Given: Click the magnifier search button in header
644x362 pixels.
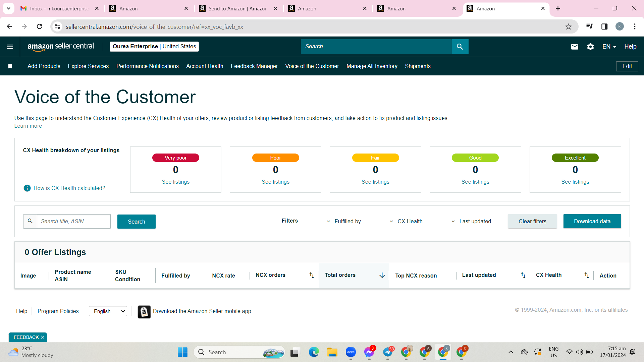Looking at the screenshot, I should click(x=460, y=47).
